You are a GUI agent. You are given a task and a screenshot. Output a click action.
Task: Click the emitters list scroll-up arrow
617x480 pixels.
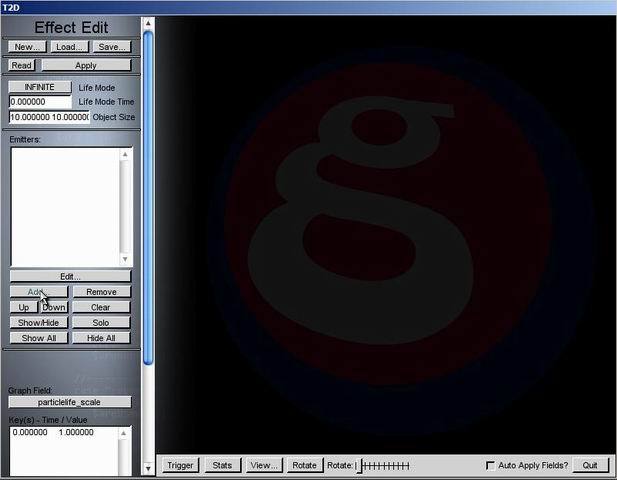(125, 154)
